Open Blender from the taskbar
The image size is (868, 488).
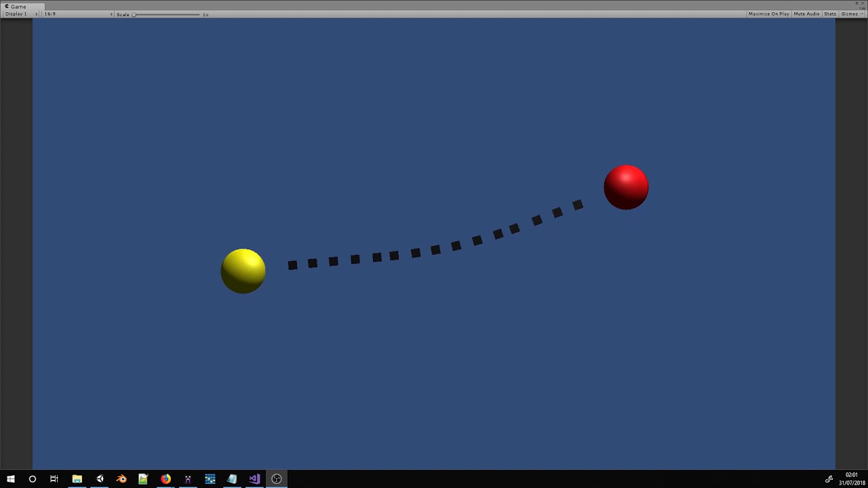tap(121, 479)
